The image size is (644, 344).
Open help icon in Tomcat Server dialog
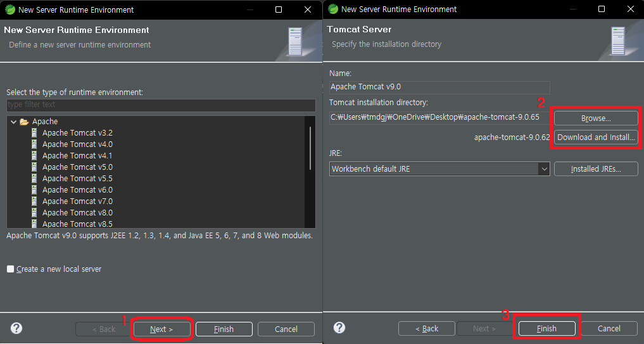pos(339,328)
